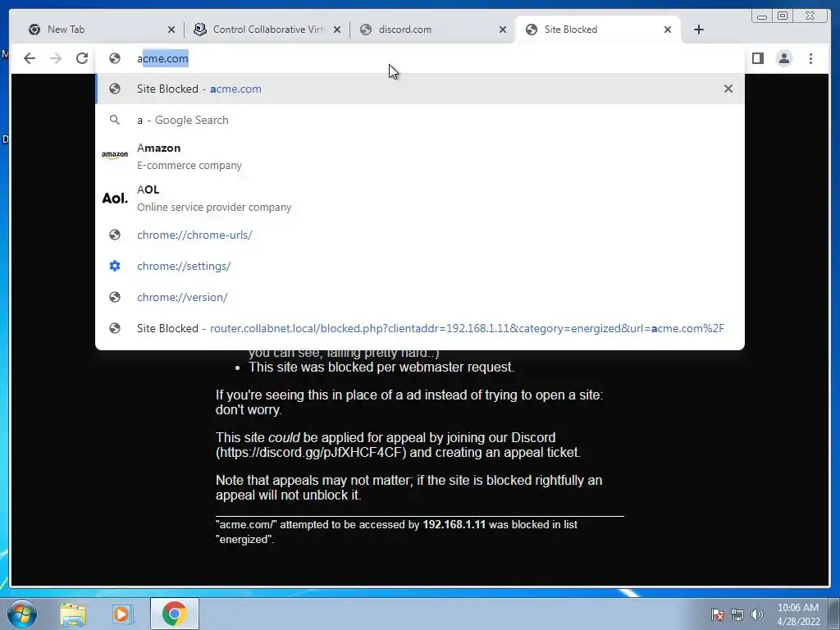Click the 'This site was blocked per webmaster request' text

coord(381,367)
